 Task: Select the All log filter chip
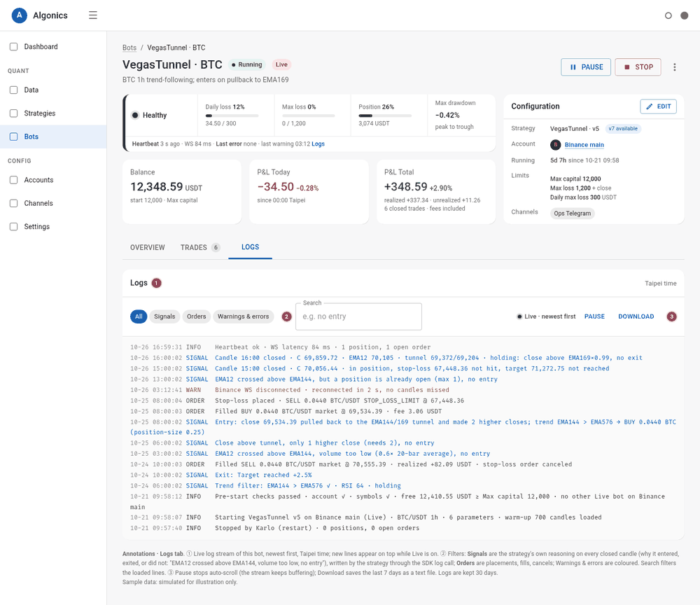[x=139, y=317]
